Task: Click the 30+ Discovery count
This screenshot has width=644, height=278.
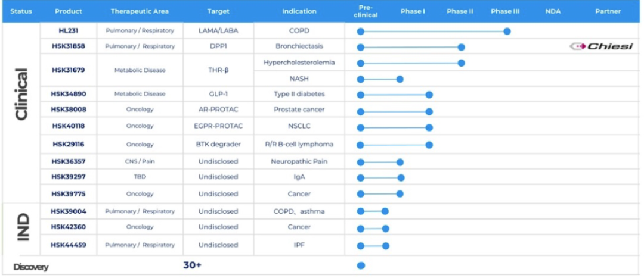Action: [x=192, y=265]
